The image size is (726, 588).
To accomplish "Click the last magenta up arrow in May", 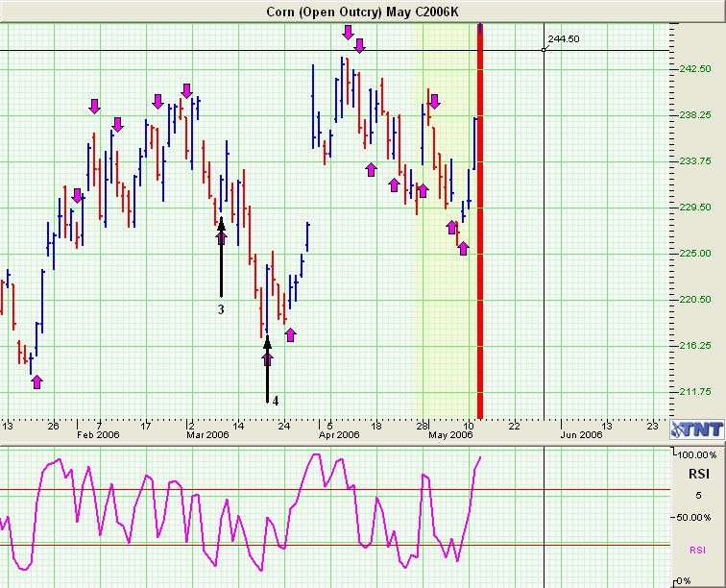I will [463, 248].
